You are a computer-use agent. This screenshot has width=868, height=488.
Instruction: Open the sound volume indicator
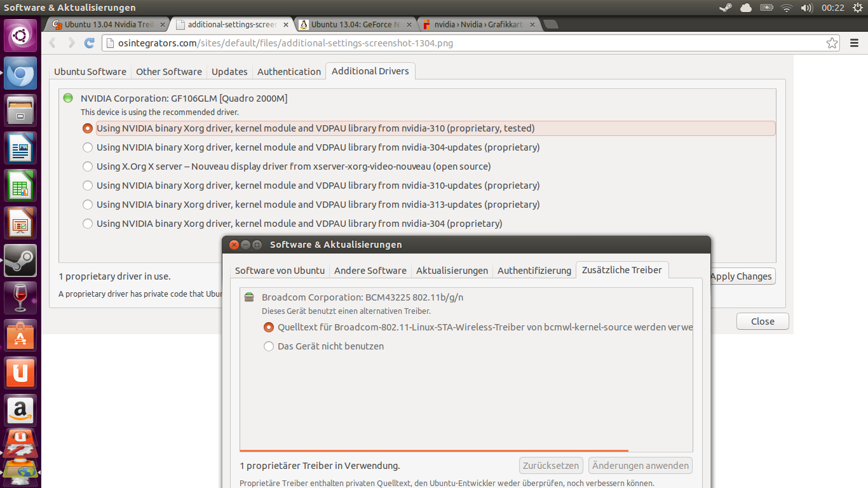[807, 8]
